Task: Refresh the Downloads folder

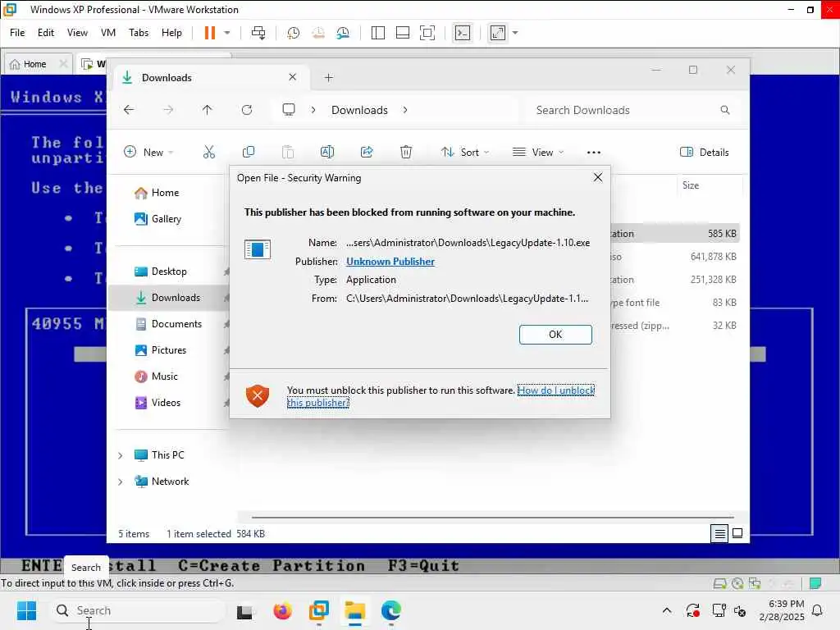Action: (x=246, y=110)
